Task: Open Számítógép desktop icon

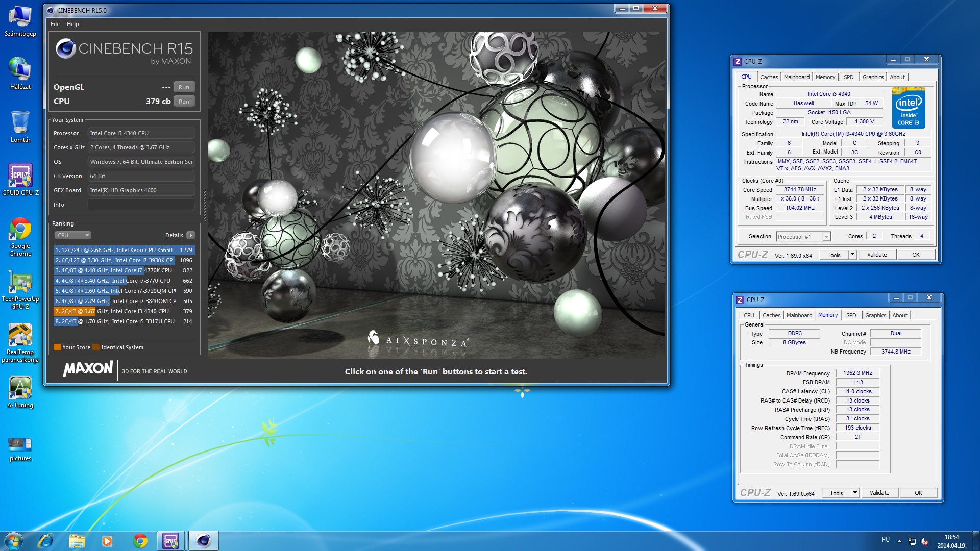Action: click(20, 21)
